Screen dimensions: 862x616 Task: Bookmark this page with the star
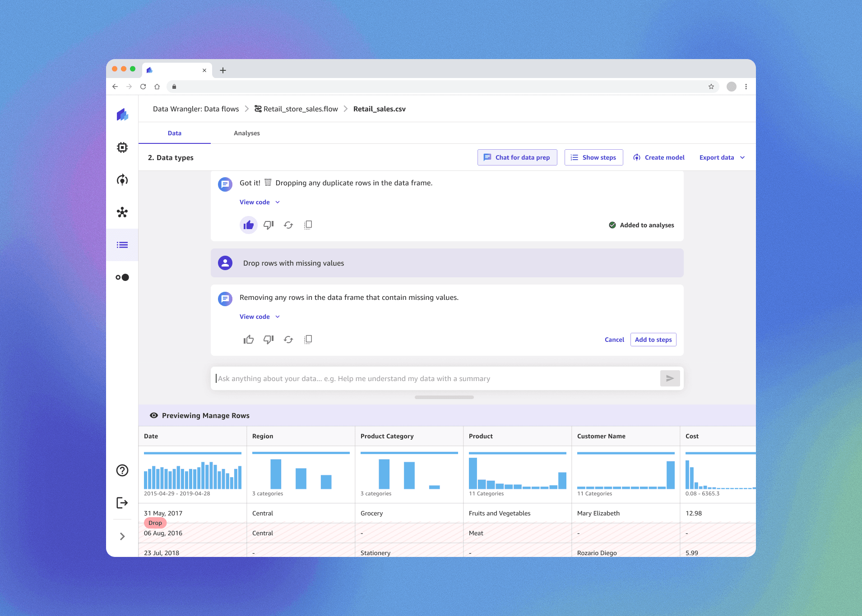(711, 87)
